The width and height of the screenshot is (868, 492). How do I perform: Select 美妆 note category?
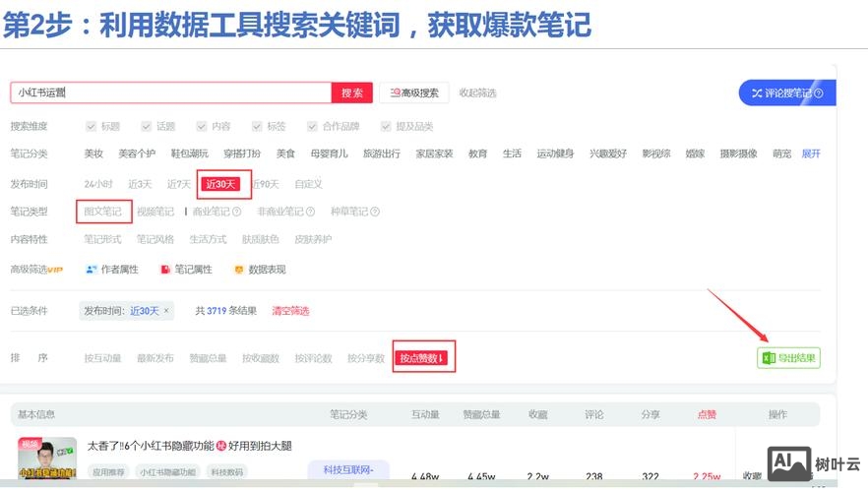pos(93,154)
